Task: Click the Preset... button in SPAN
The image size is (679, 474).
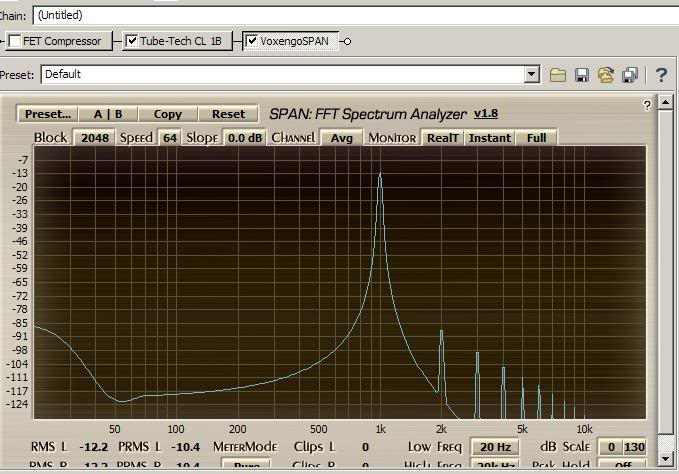Action: (x=48, y=114)
